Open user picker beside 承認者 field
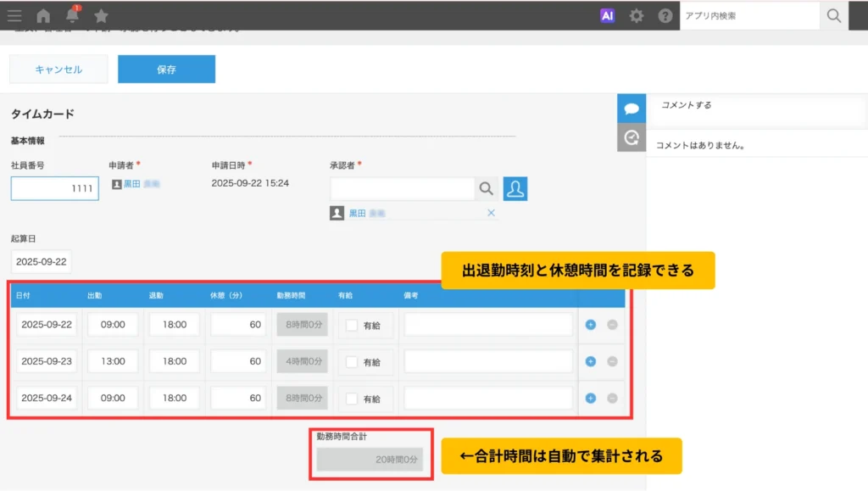 pos(515,189)
